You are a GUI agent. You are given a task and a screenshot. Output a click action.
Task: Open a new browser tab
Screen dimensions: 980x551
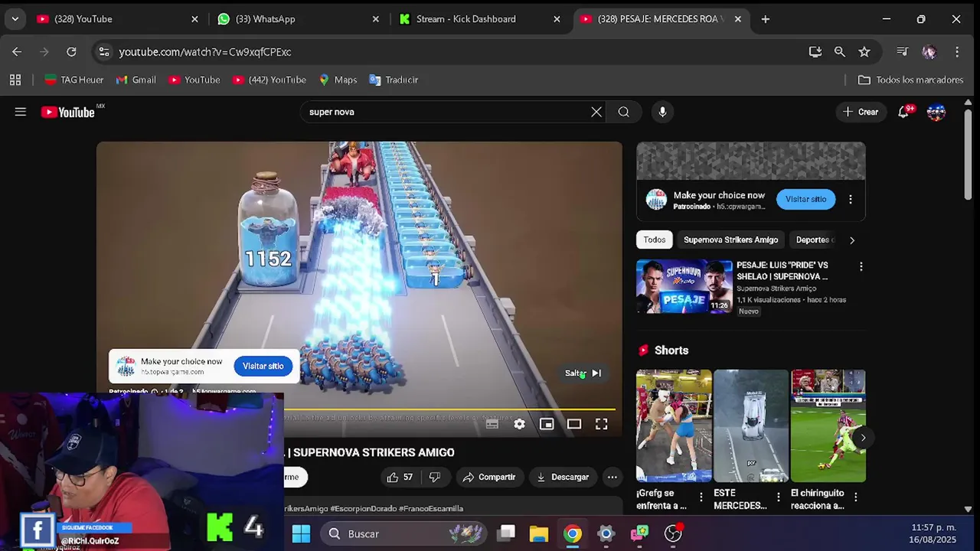point(765,19)
